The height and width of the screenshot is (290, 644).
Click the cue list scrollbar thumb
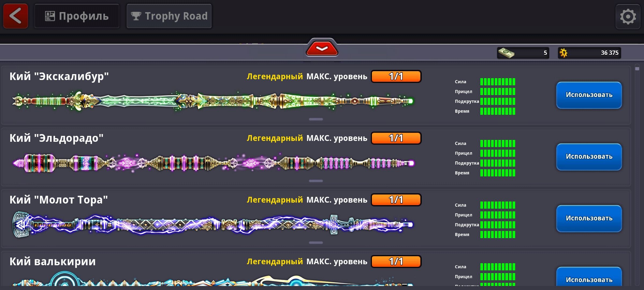[637, 69]
